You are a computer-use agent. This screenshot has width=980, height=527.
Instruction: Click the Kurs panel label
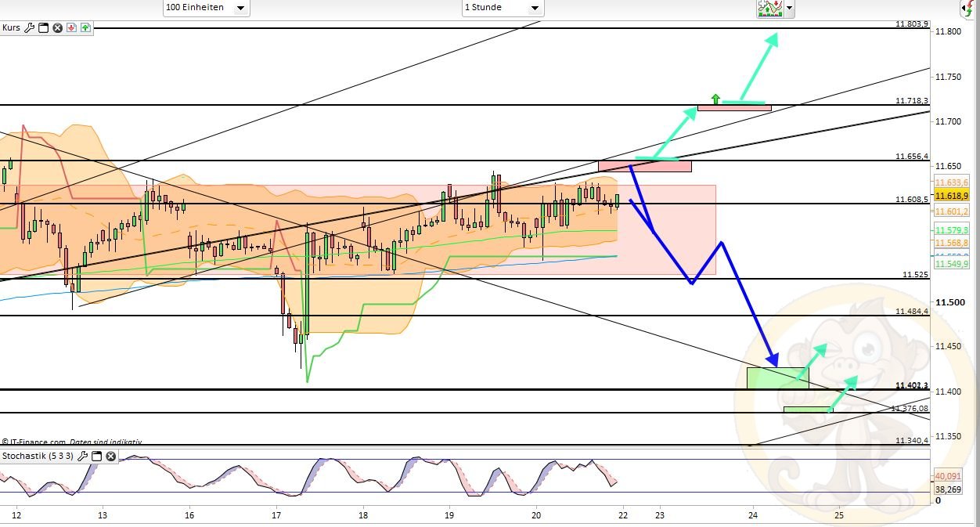(11, 27)
